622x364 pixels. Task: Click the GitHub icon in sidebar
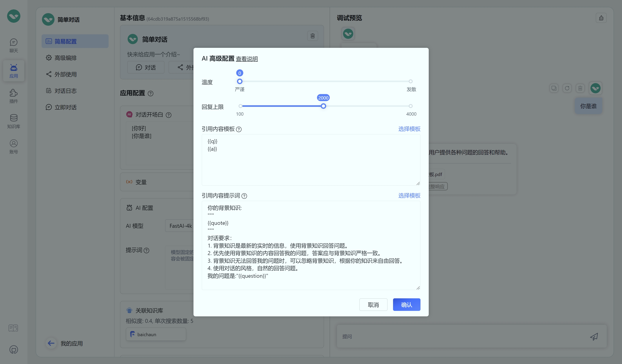pyautogui.click(x=14, y=349)
